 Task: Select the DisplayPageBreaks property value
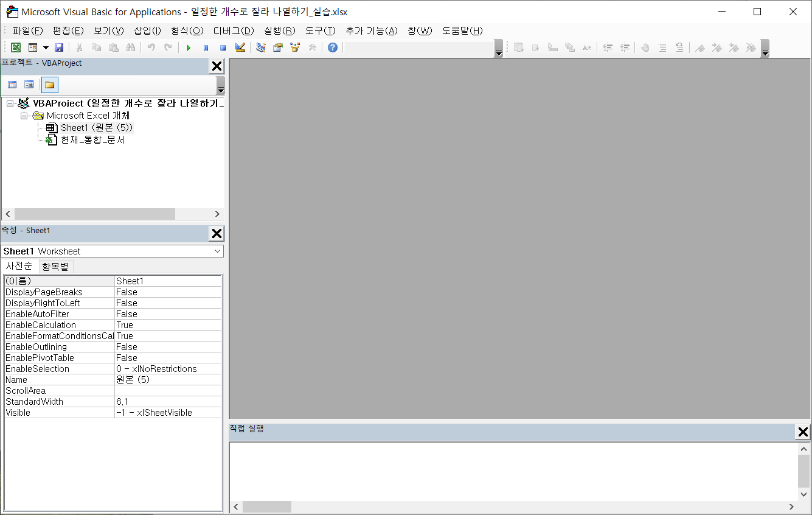168,292
